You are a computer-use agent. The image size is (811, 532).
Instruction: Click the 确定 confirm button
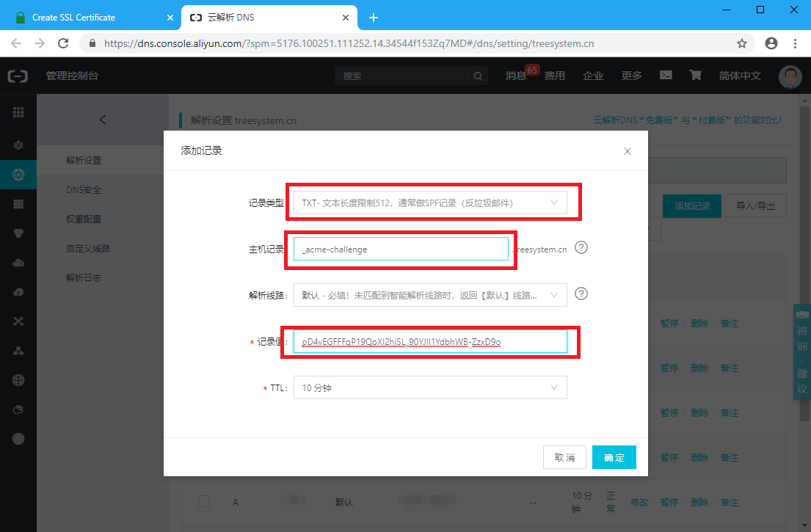[x=614, y=456]
